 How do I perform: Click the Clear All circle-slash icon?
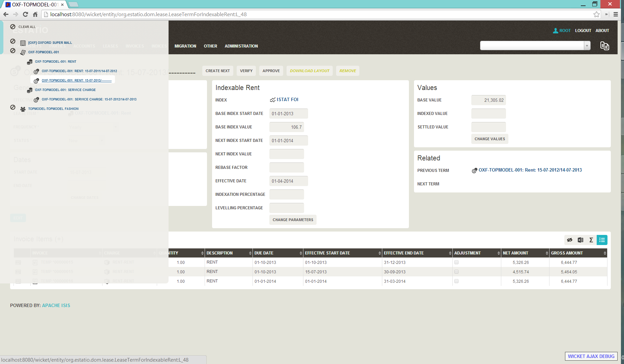pos(13,27)
